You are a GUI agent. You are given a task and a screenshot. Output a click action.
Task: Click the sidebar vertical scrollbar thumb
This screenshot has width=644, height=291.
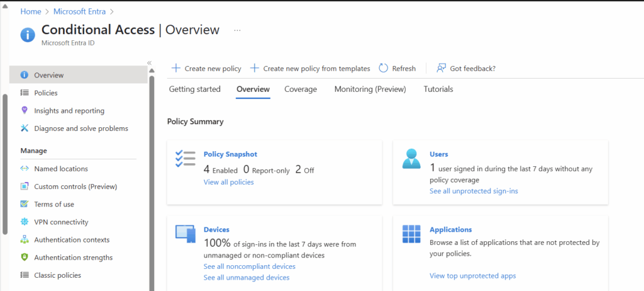point(152,183)
